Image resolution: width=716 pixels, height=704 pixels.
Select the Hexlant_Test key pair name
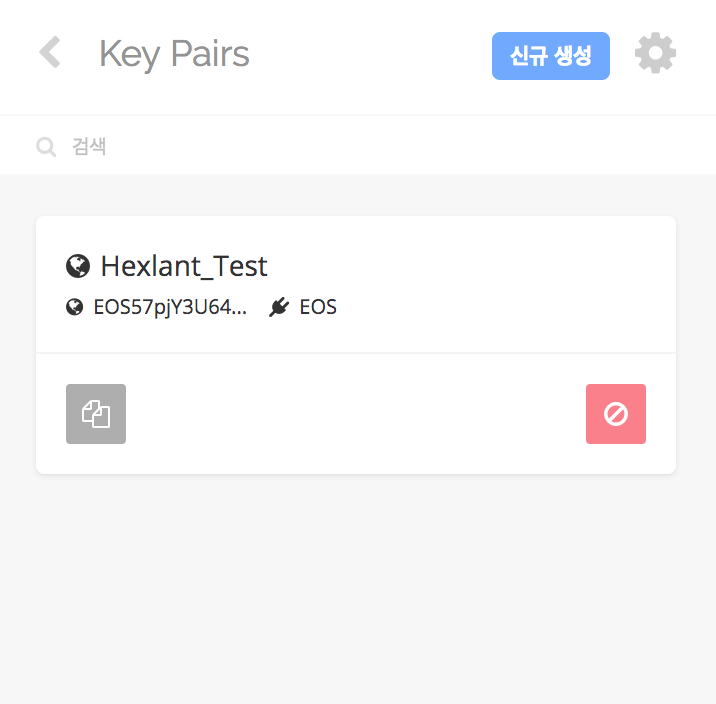[x=184, y=266]
